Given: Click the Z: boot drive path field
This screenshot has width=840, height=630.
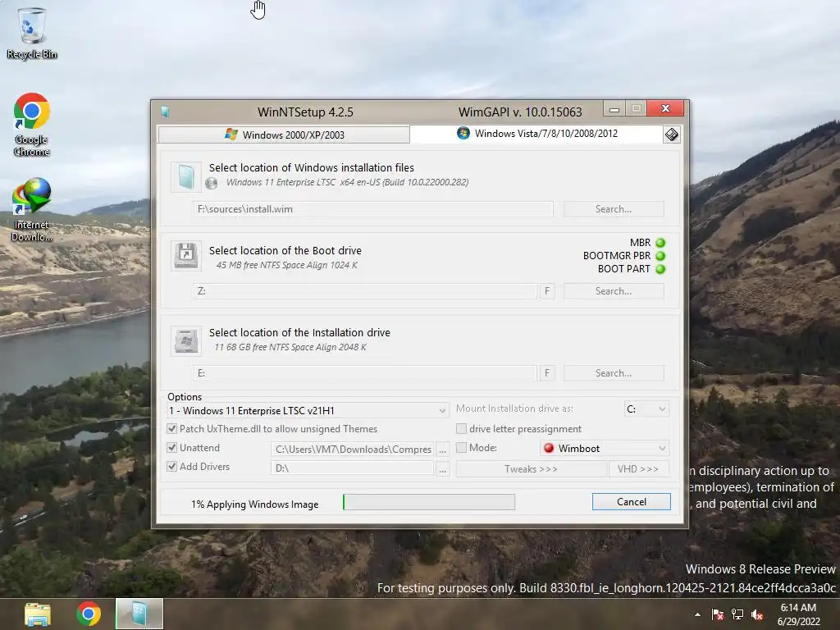Looking at the screenshot, I should 365,291.
